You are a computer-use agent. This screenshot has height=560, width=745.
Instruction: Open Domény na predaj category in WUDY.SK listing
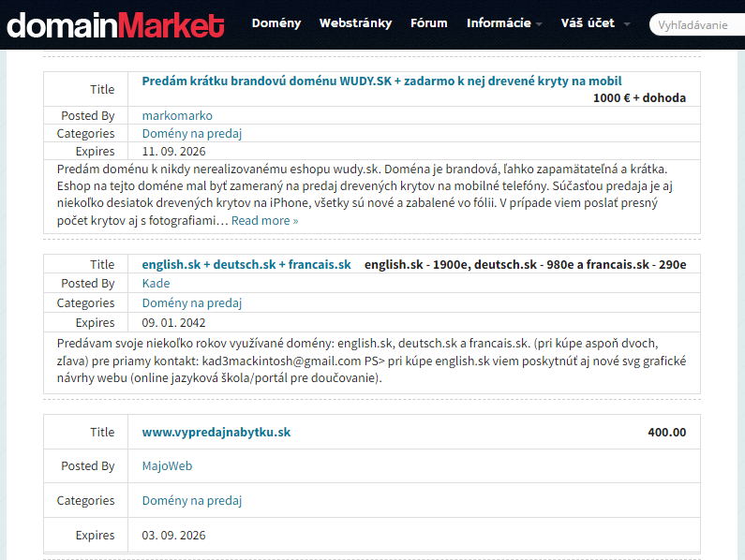click(x=192, y=134)
